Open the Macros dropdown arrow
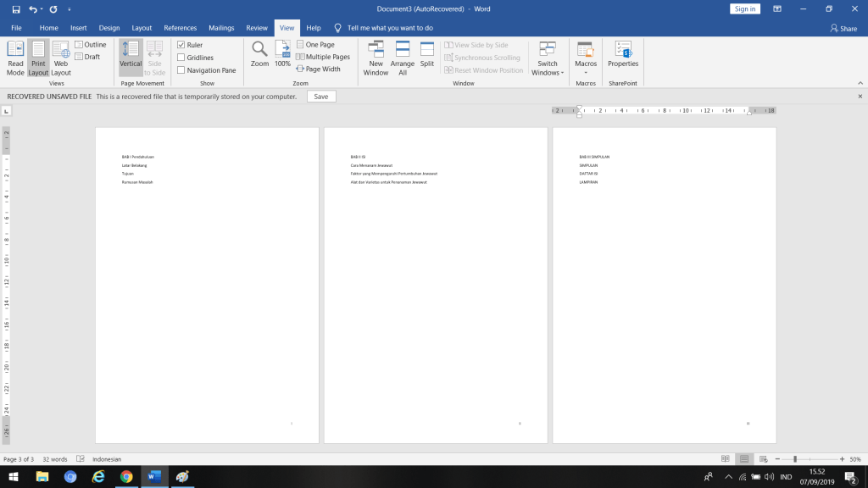 pos(586,73)
